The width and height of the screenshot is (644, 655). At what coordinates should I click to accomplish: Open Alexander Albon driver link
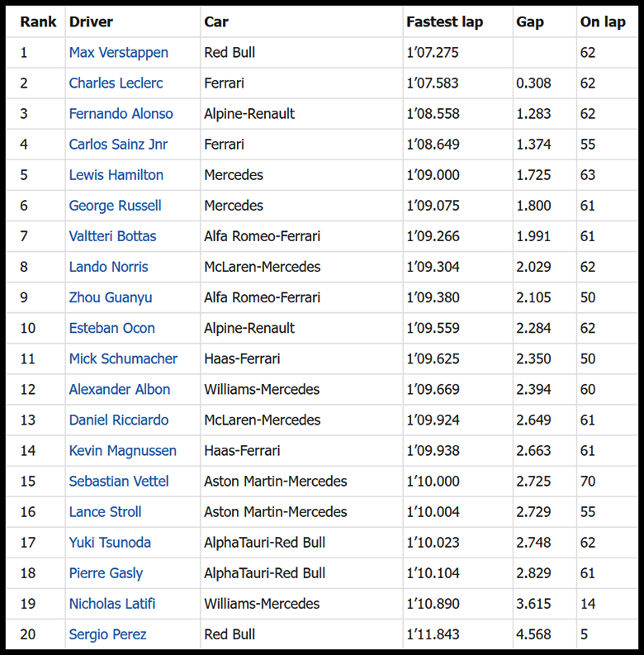[120, 389]
